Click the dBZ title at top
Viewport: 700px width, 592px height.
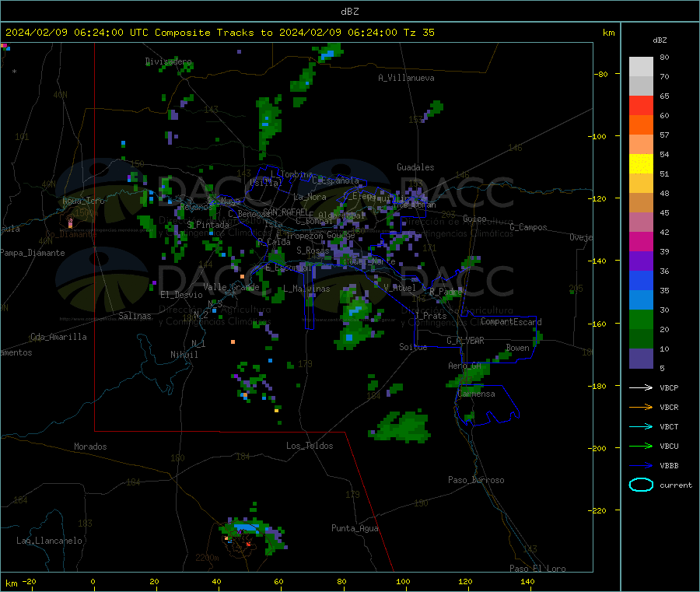[349, 12]
